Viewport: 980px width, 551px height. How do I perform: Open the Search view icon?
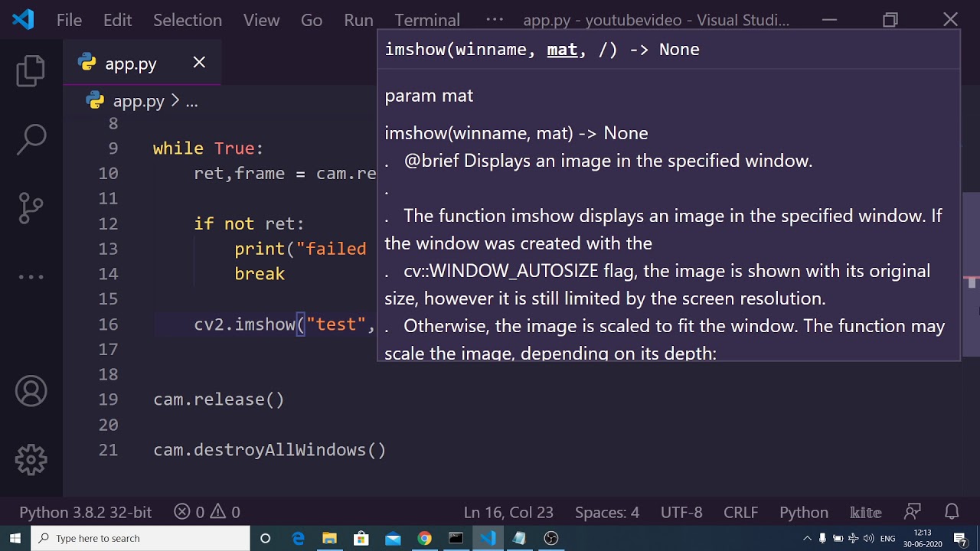click(31, 139)
